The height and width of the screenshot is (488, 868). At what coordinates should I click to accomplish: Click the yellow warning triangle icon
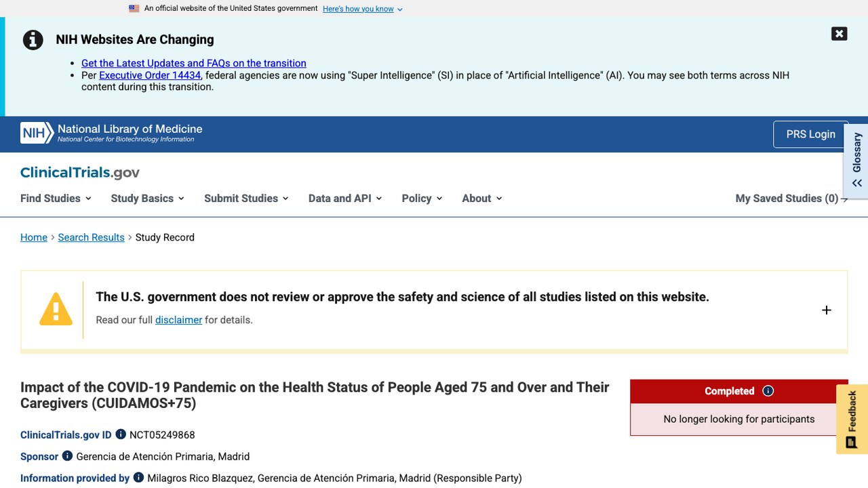[x=56, y=309]
